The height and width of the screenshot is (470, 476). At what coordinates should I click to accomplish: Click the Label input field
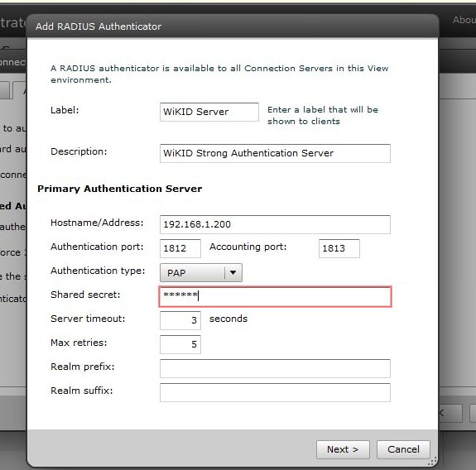[x=209, y=112]
